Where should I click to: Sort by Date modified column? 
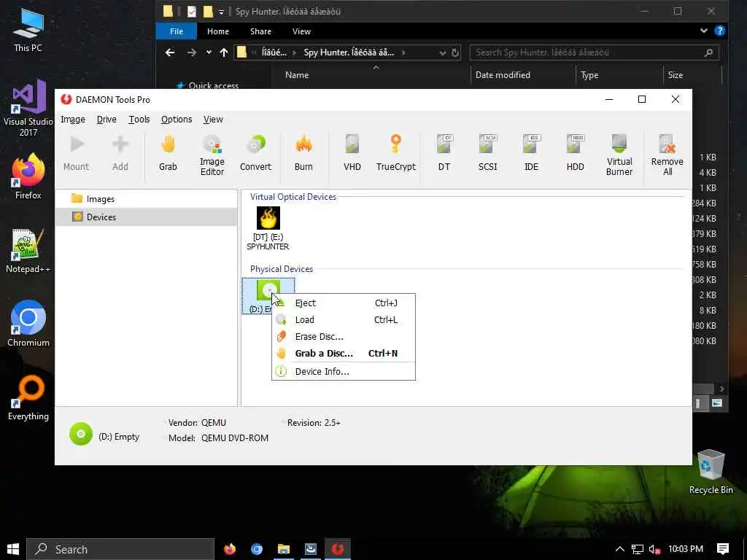click(x=503, y=75)
